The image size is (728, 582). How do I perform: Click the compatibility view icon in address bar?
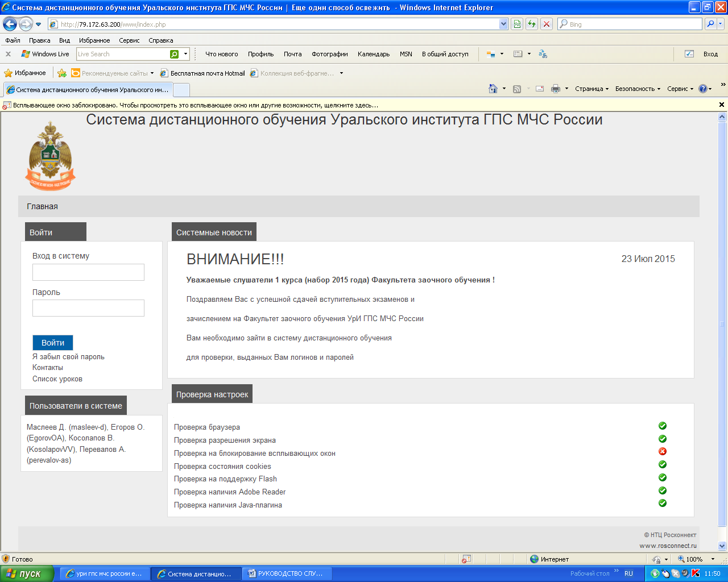click(x=517, y=24)
